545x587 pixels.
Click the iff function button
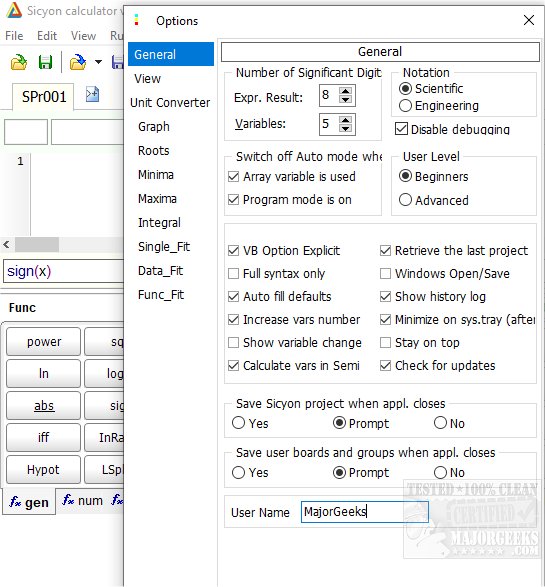coord(43,437)
